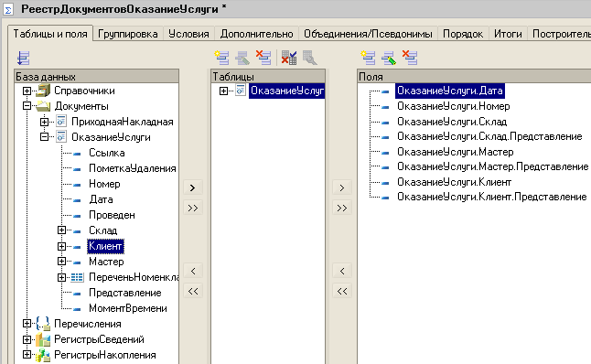The image size is (591, 364).
Task: Remove selected field from Поля with < button
Action: 342,271
